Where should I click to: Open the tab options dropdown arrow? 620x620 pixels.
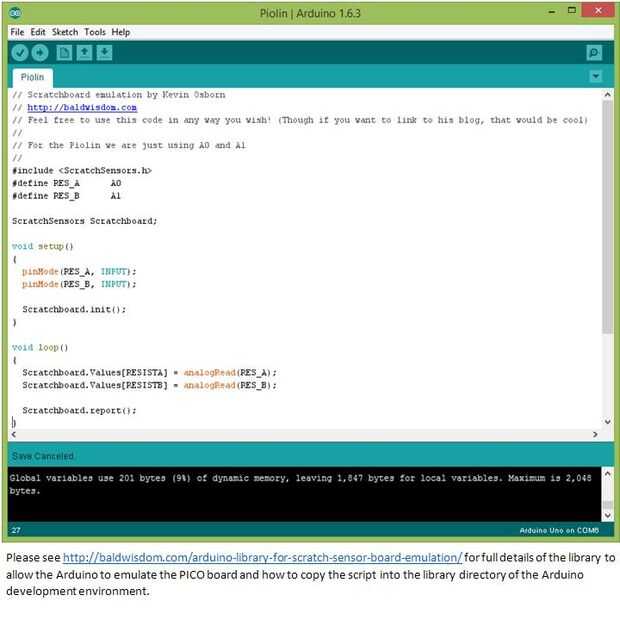[x=595, y=76]
